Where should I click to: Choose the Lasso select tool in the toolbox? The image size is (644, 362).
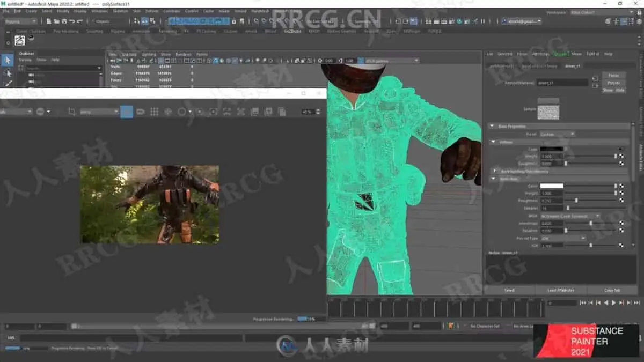coord(7,73)
